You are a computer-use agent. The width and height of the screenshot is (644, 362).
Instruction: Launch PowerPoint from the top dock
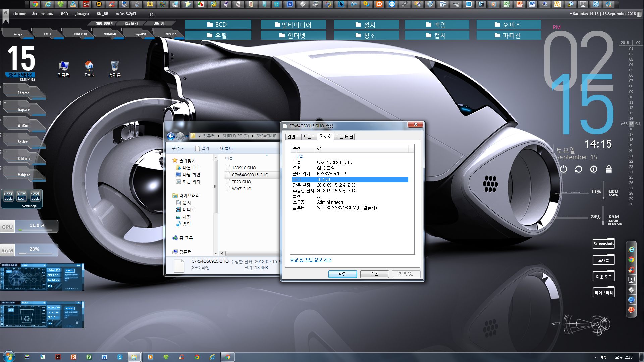pyautogui.click(x=520, y=4)
